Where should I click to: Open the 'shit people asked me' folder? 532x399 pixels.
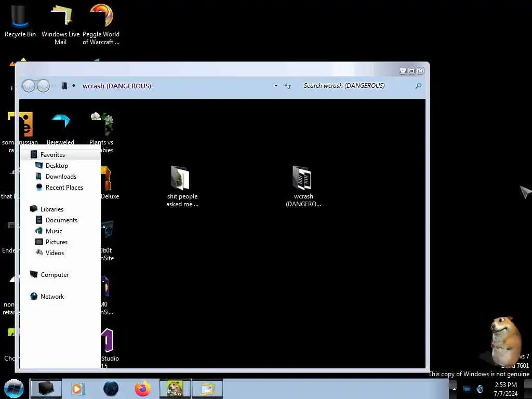coord(182,187)
